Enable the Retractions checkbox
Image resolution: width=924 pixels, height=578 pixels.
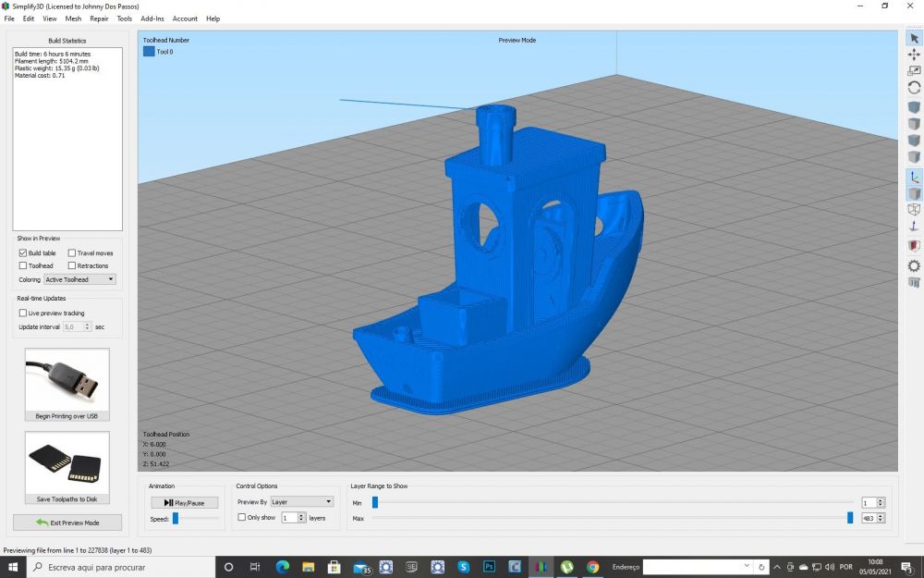[x=72, y=265]
